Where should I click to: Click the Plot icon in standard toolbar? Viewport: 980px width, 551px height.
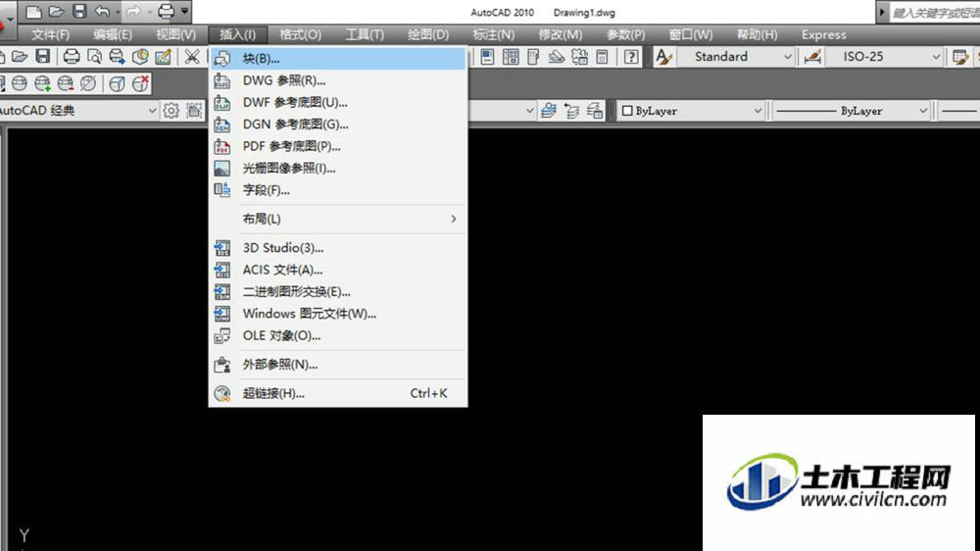click(72, 57)
